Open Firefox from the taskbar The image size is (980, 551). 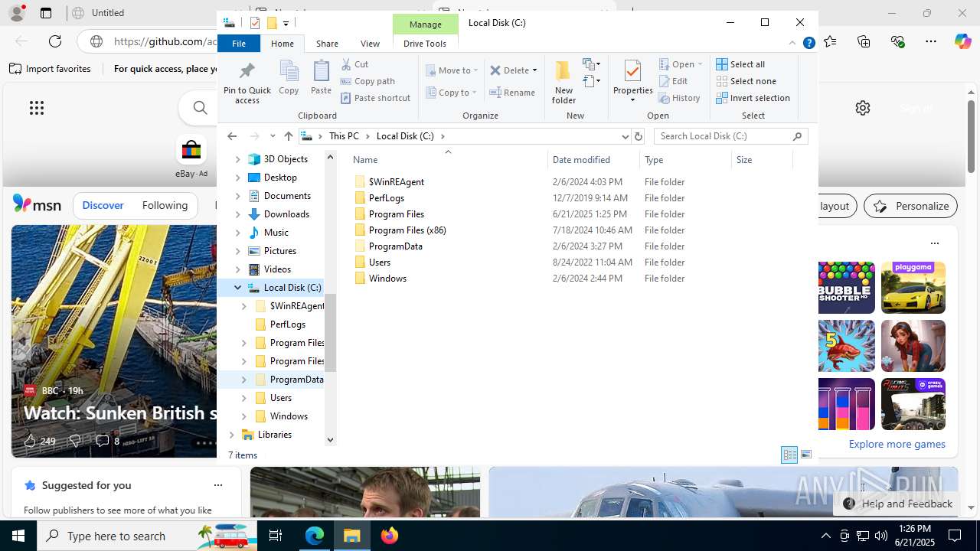(x=390, y=536)
